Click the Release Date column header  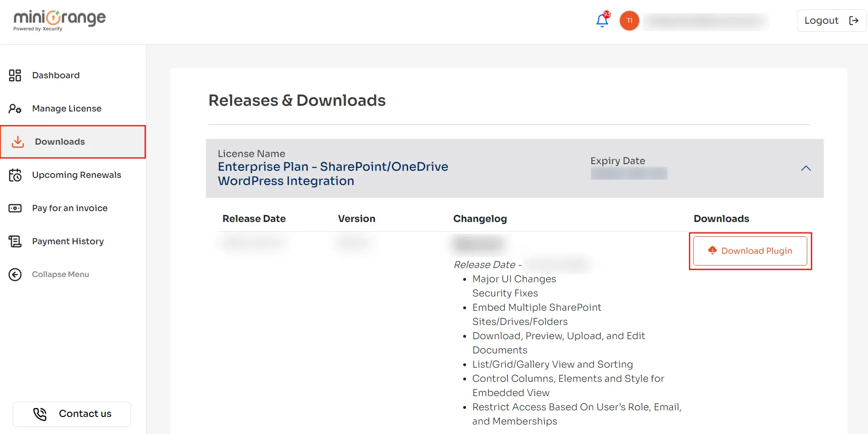[254, 219]
